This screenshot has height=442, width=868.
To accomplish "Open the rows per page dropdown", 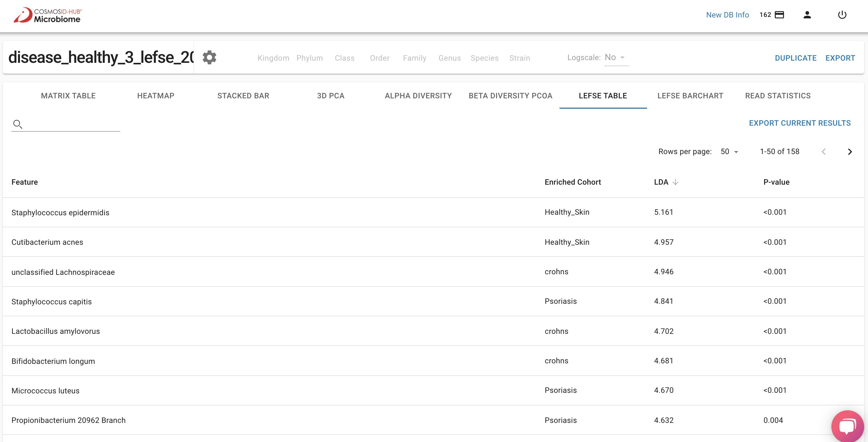I will (x=729, y=152).
